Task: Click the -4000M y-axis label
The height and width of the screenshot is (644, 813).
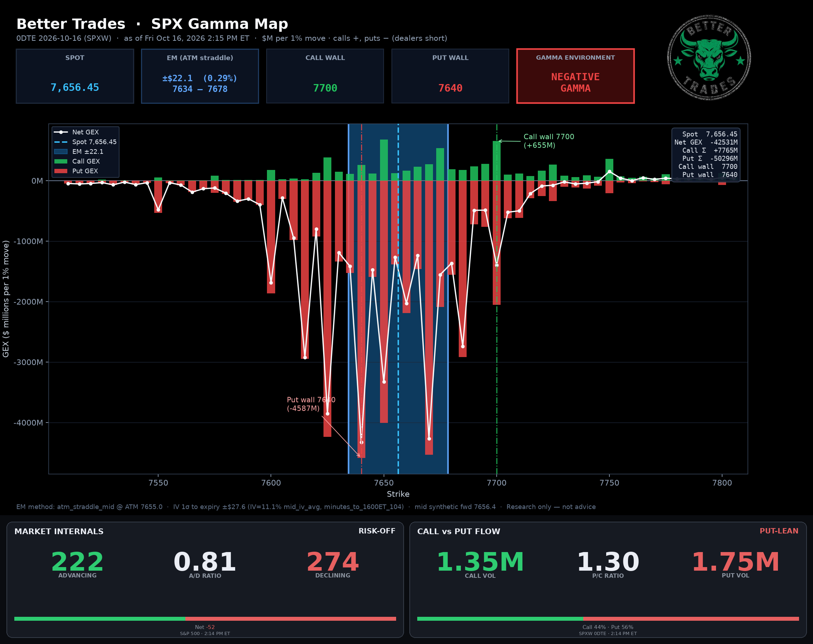Action: tap(28, 423)
